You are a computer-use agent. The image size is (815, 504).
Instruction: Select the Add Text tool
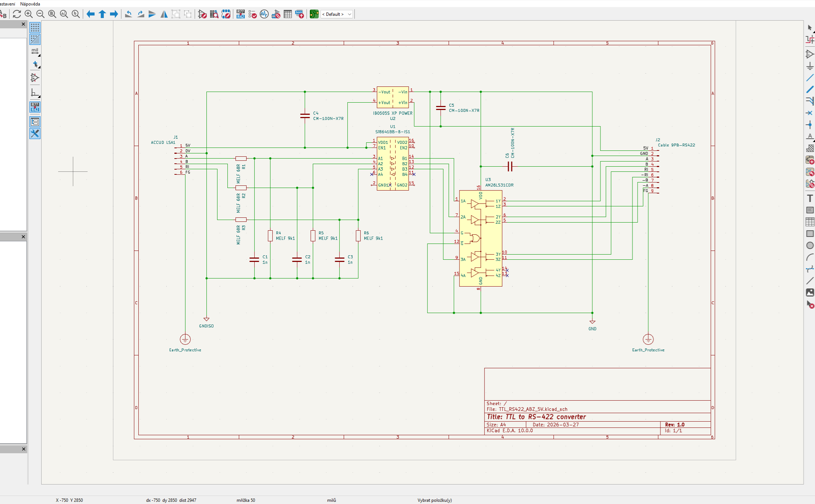(809, 199)
